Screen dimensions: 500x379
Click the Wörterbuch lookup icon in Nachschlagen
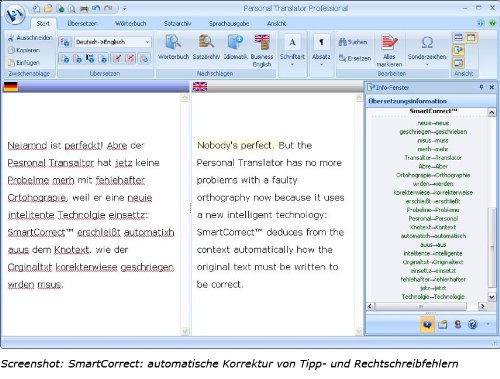coord(173,47)
